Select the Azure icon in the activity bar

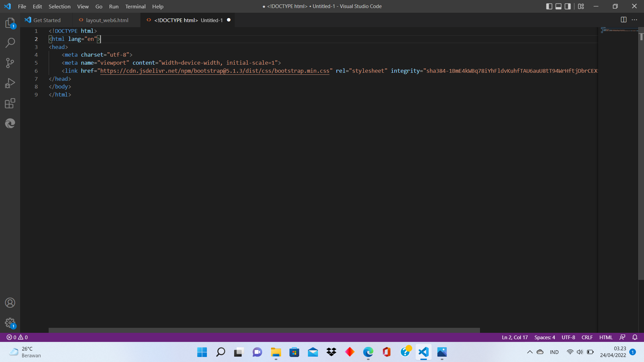10,123
